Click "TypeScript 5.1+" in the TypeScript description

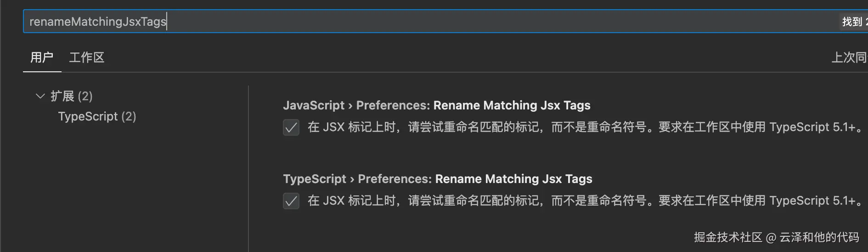pyautogui.click(x=812, y=201)
